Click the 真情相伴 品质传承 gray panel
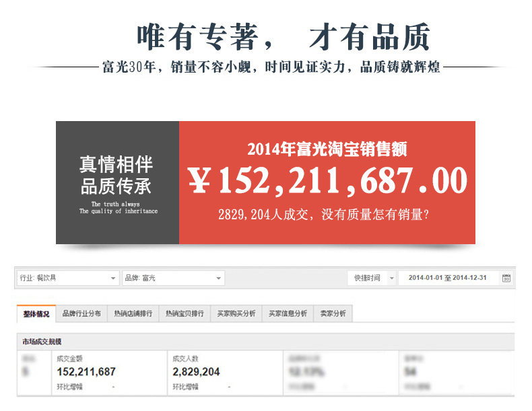The image size is (532, 411). (x=117, y=182)
